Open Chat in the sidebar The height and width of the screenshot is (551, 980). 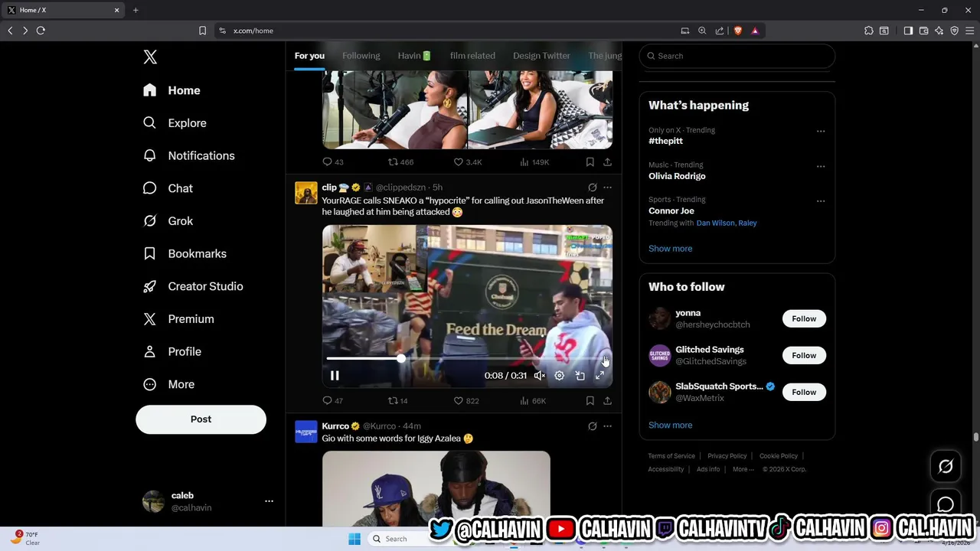point(168,188)
